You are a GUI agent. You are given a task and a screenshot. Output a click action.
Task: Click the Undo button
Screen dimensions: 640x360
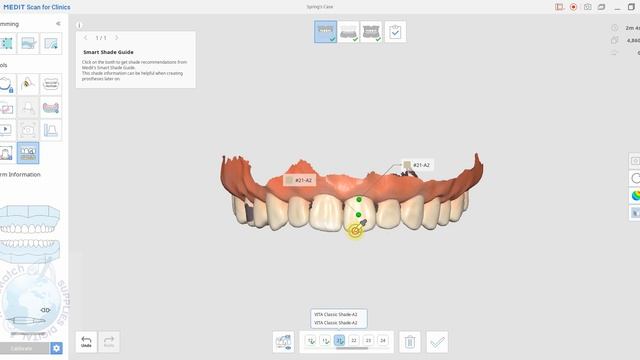(x=86, y=342)
